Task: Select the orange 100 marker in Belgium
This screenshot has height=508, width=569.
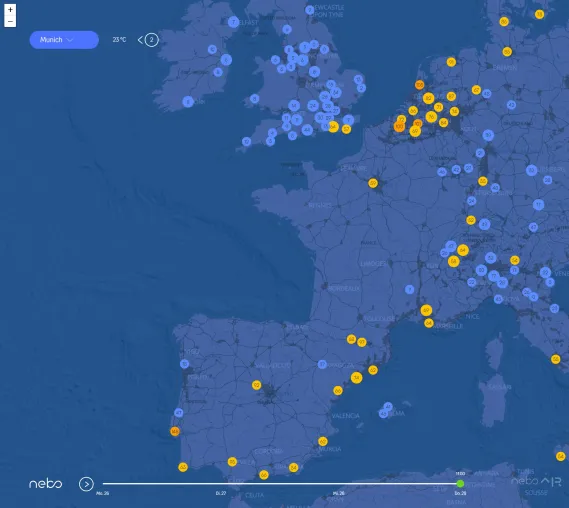Action: click(399, 126)
